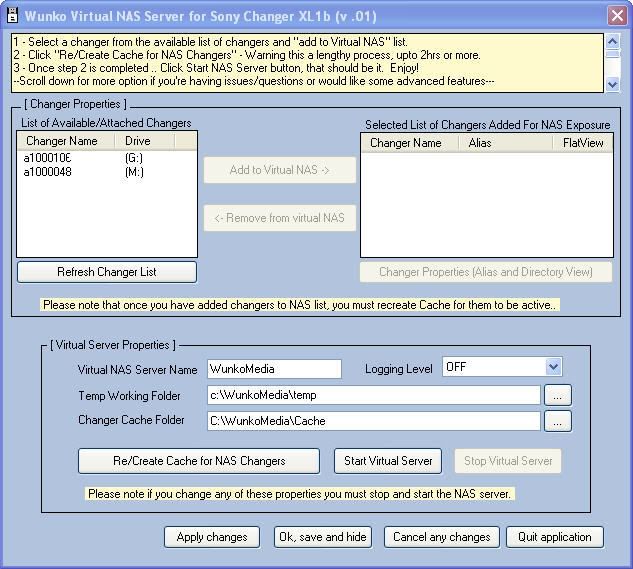Viewport: 633px width, 569px height.
Task: Quit the application
Action: tap(555, 537)
